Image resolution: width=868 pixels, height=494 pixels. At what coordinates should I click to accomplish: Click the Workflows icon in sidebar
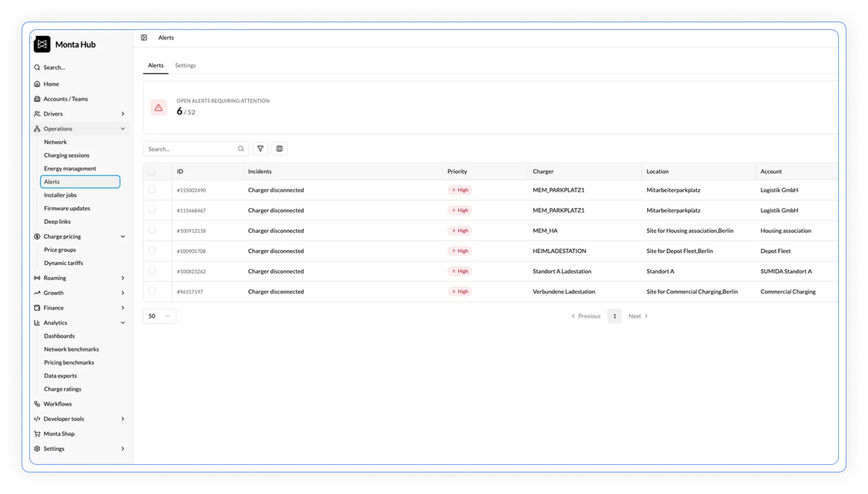pos(37,404)
